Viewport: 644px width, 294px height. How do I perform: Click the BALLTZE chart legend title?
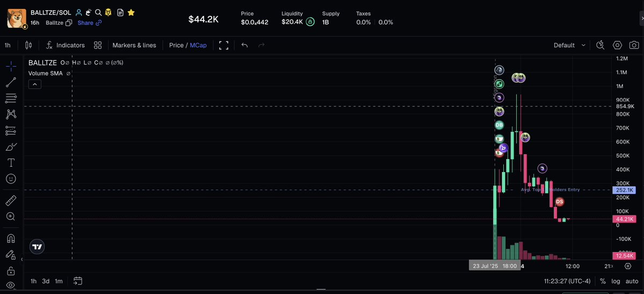click(x=42, y=62)
